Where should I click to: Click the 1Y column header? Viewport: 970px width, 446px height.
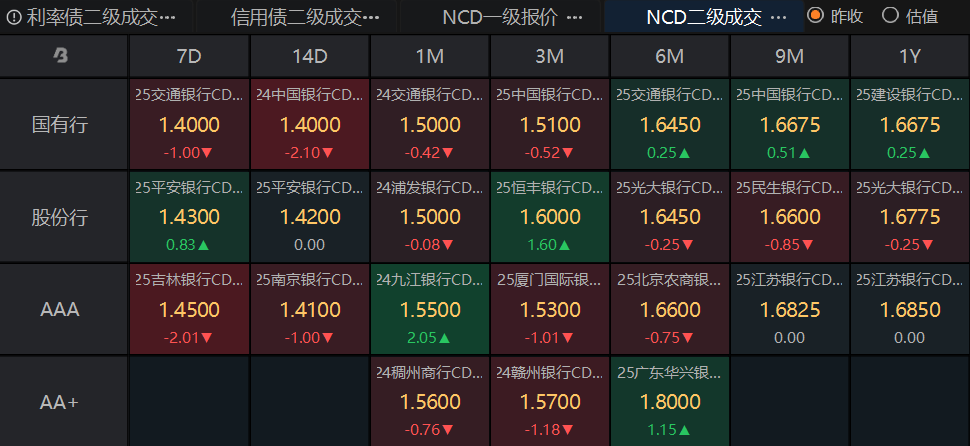tap(909, 56)
